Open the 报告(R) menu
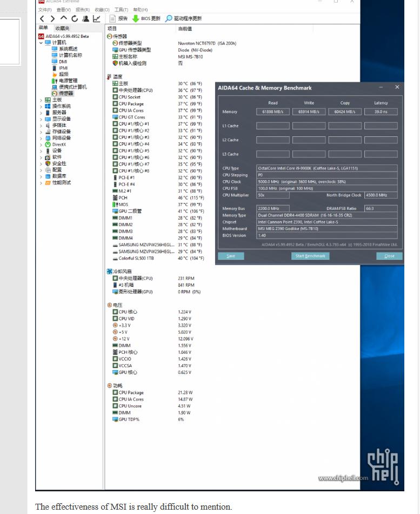 coord(83,10)
